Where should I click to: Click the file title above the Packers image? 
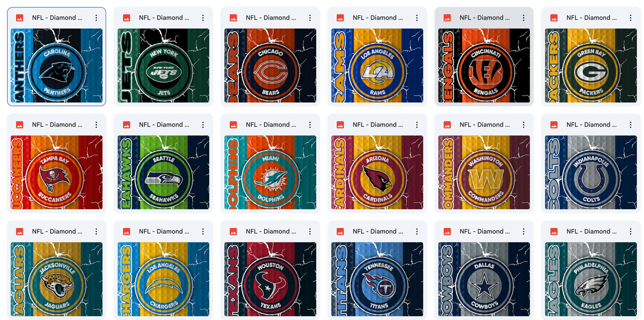[591, 18]
